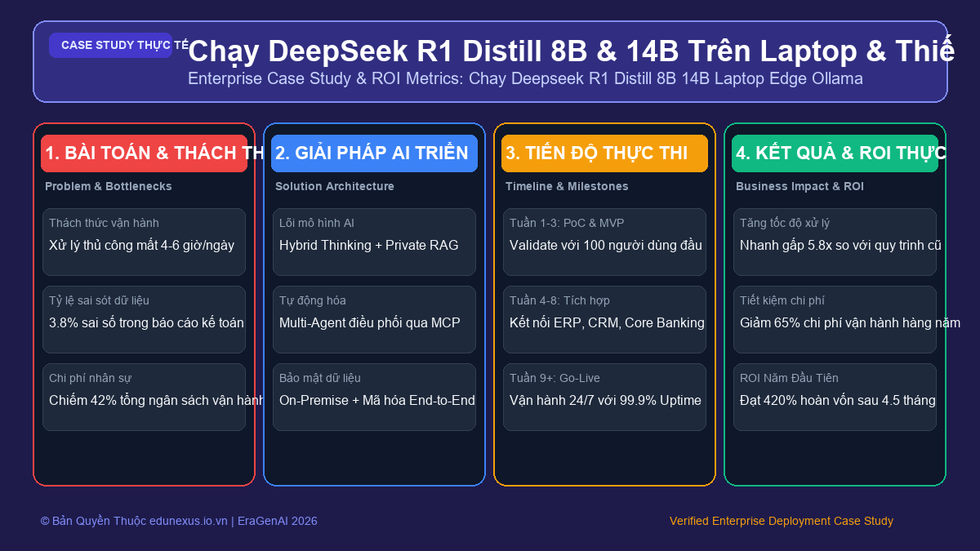This screenshot has height=551, width=980.
Task: Select the green header 4. KẾT QUẢ & ROI
Action: pos(835,153)
